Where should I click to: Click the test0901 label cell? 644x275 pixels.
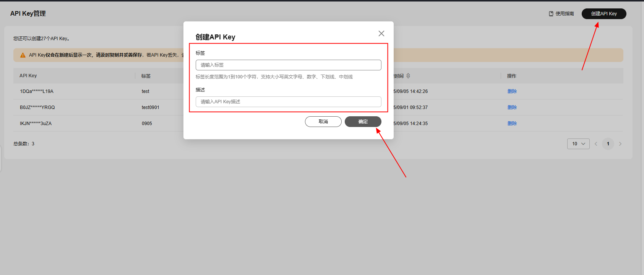(x=151, y=107)
